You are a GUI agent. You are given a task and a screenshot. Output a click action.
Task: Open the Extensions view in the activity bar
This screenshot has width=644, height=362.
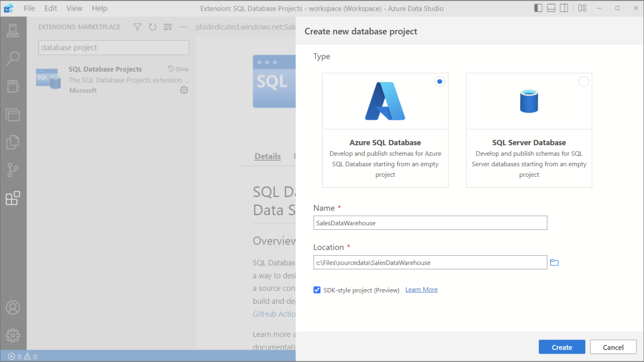point(13,198)
